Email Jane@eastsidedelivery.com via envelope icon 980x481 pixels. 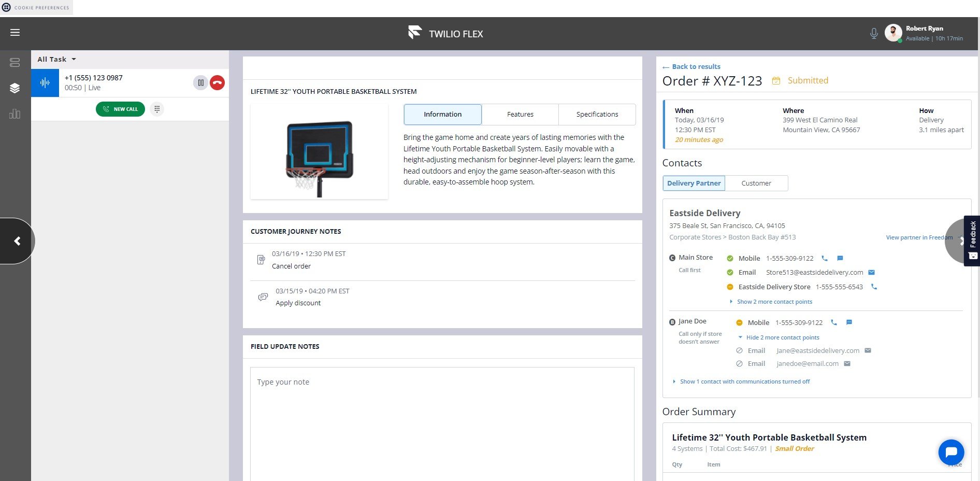(x=868, y=350)
